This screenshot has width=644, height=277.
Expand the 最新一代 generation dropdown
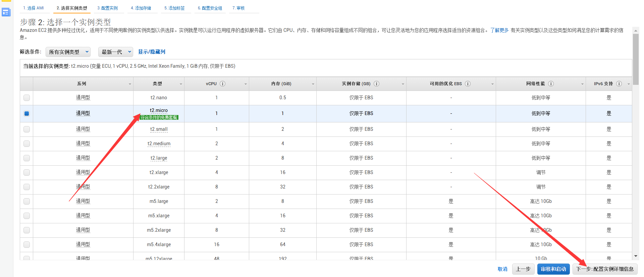[116, 52]
